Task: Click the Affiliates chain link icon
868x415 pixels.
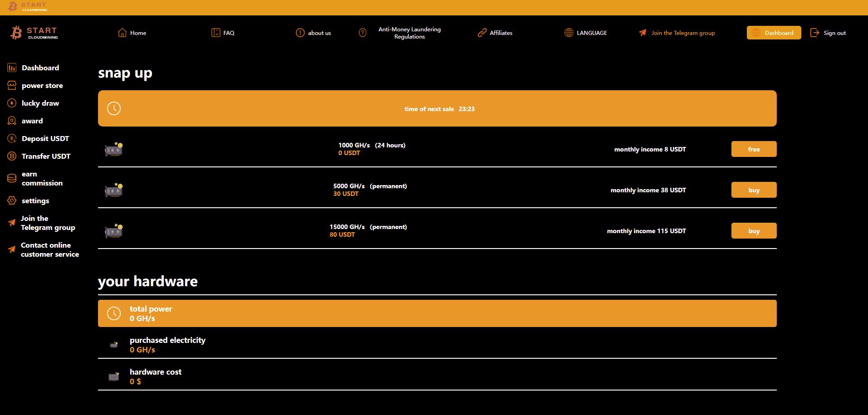Action: 482,33
